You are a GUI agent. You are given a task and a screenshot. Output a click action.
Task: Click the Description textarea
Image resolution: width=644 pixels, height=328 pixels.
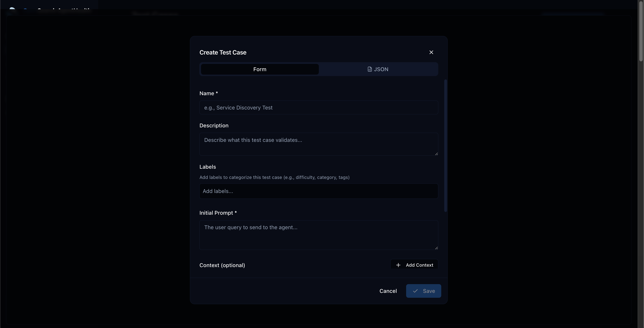(x=319, y=144)
